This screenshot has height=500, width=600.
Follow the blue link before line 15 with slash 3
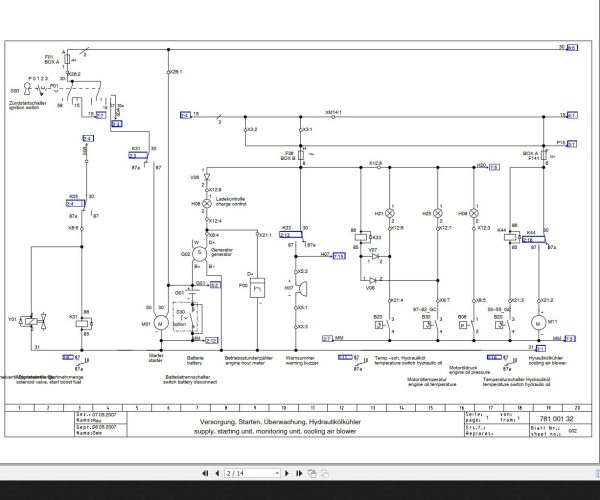(x=185, y=115)
